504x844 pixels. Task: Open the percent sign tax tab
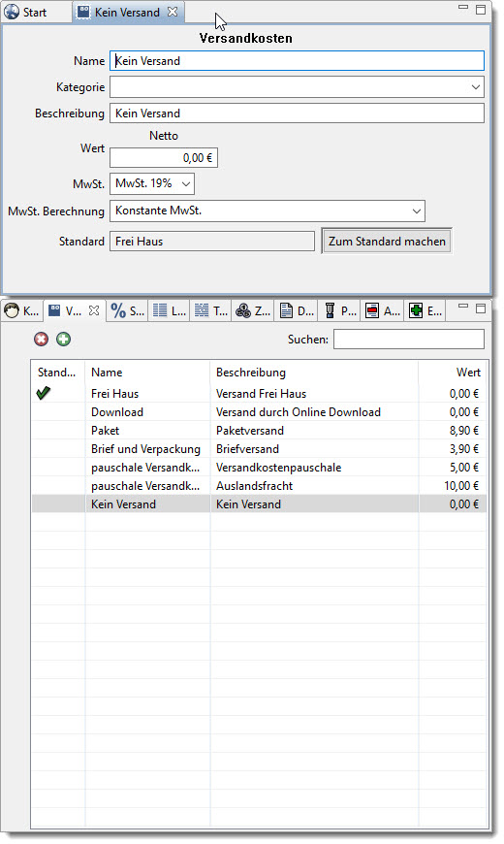128,310
